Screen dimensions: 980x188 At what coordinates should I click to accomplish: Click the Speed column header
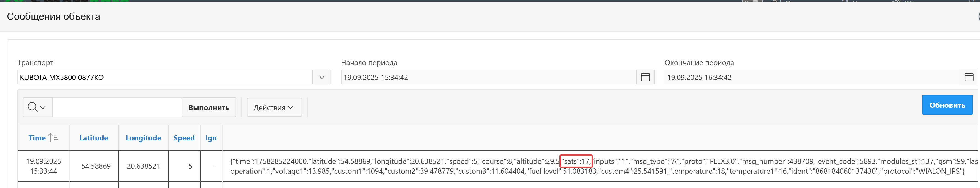(184, 138)
